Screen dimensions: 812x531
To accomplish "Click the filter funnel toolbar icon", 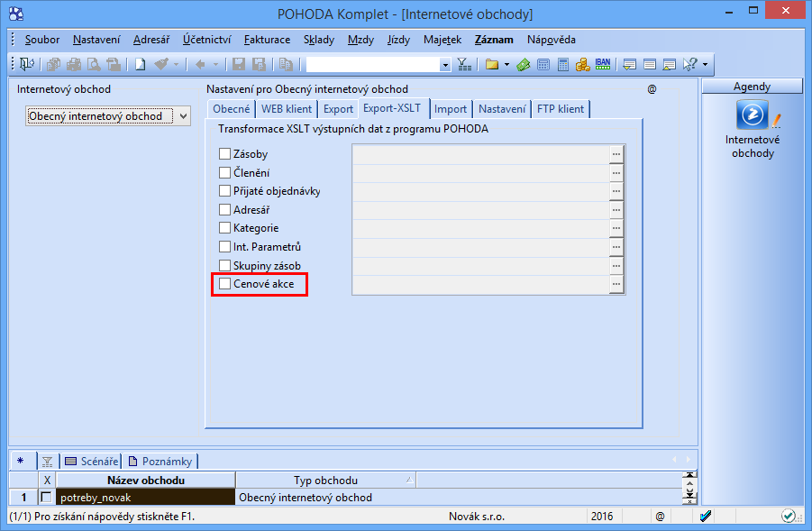I will (x=464, y=64).
